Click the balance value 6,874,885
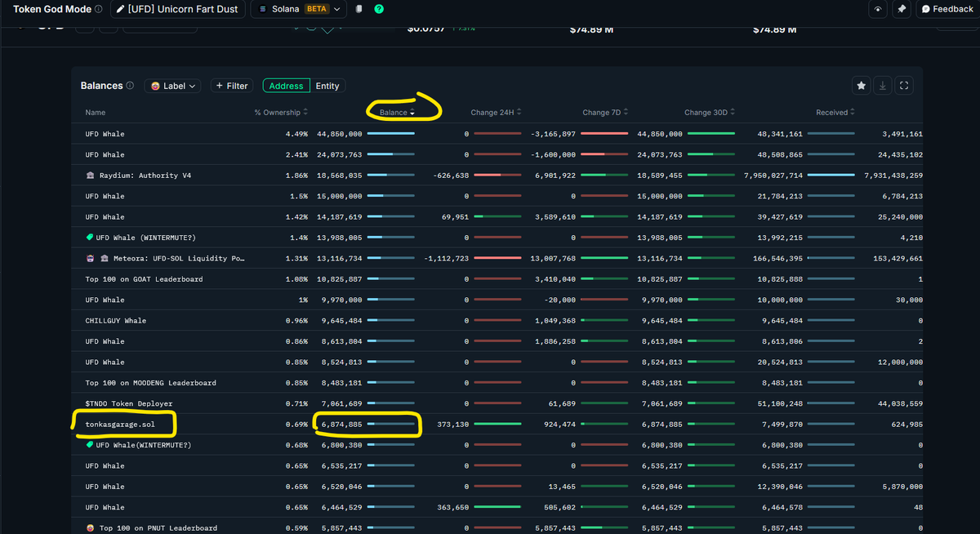 [341, 425]
